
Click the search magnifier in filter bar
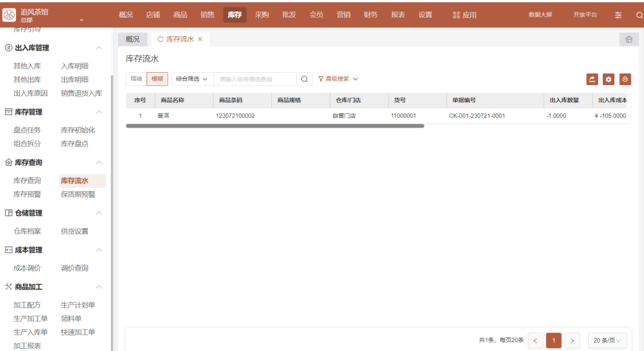click(304, 79)
